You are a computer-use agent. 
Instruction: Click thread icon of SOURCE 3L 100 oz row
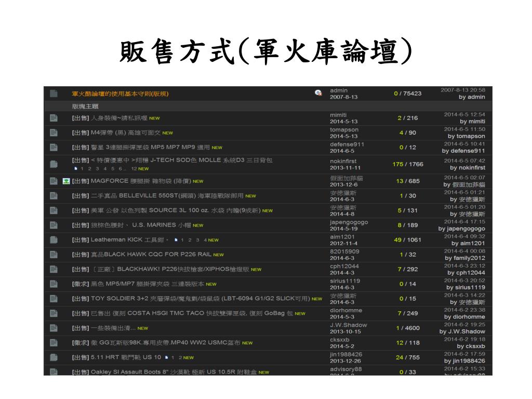(54, 210)
